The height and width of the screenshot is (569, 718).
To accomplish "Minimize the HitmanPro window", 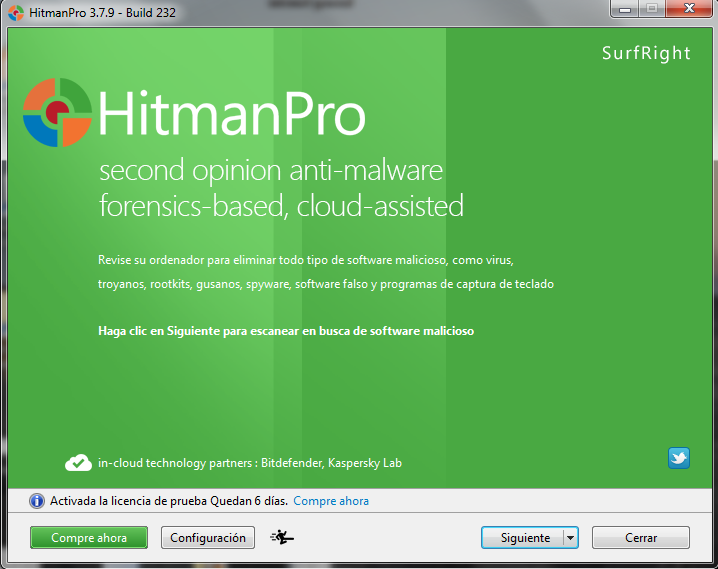I will (626, 10).
